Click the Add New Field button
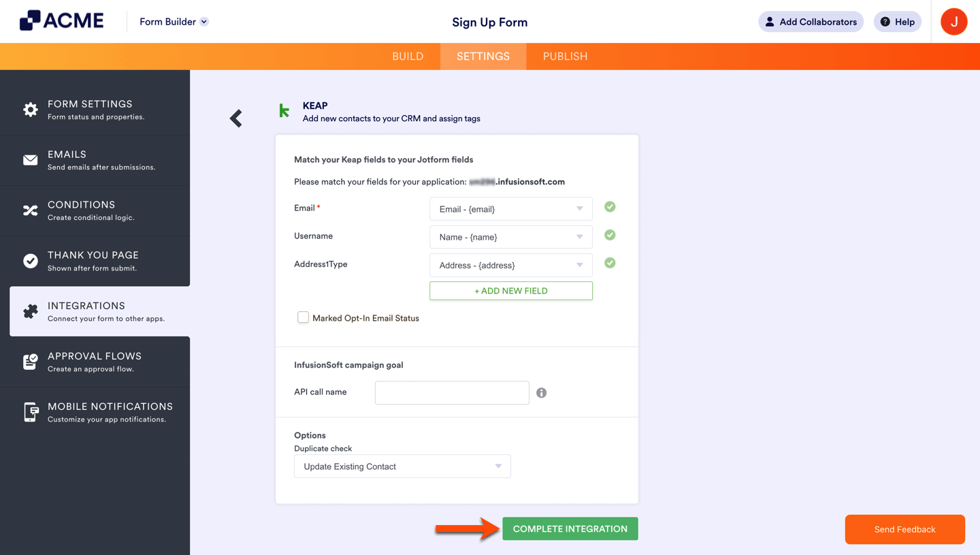The height and width of the screenshot is (555, 980). (x=510, y=291)
